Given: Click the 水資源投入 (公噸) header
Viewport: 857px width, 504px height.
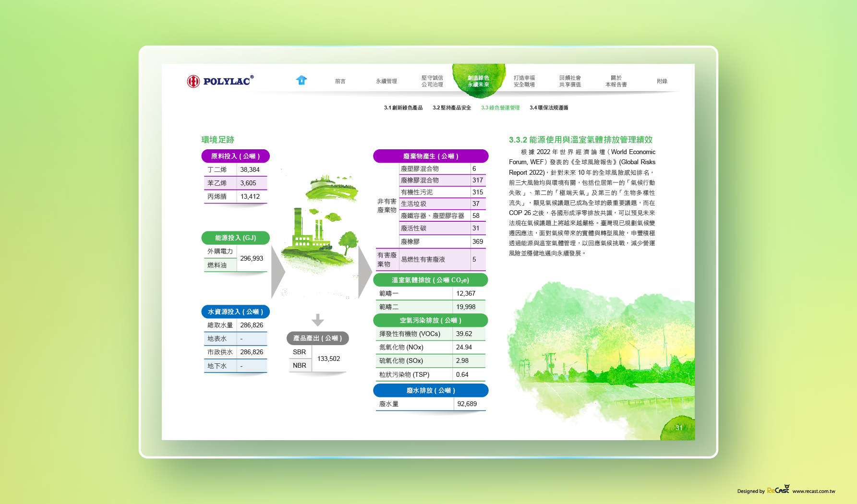Looking at the screenshot, I should (x=235, y=312).
